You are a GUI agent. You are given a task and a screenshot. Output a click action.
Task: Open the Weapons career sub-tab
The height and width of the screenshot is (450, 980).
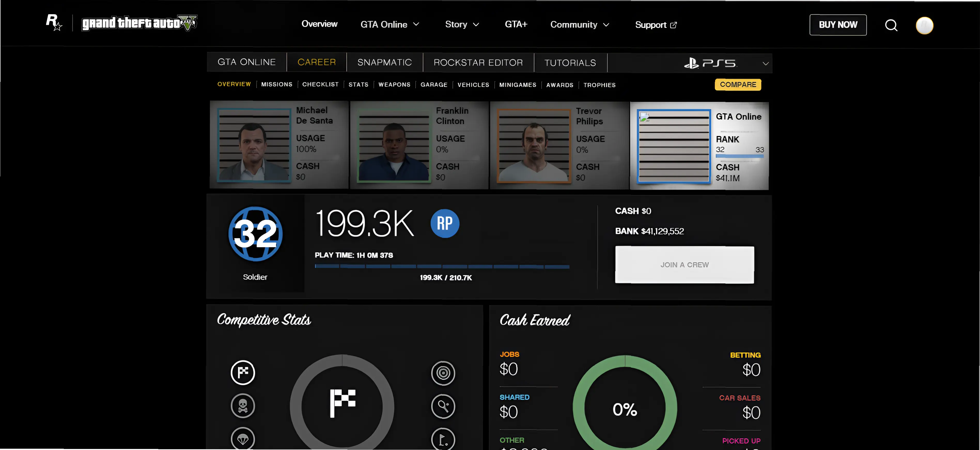[x=394, y=84]
